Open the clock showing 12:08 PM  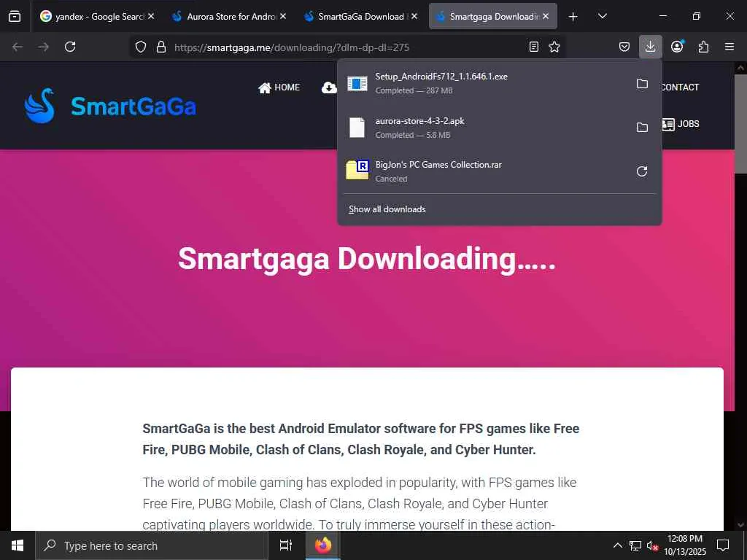click(x=685, y=545)
